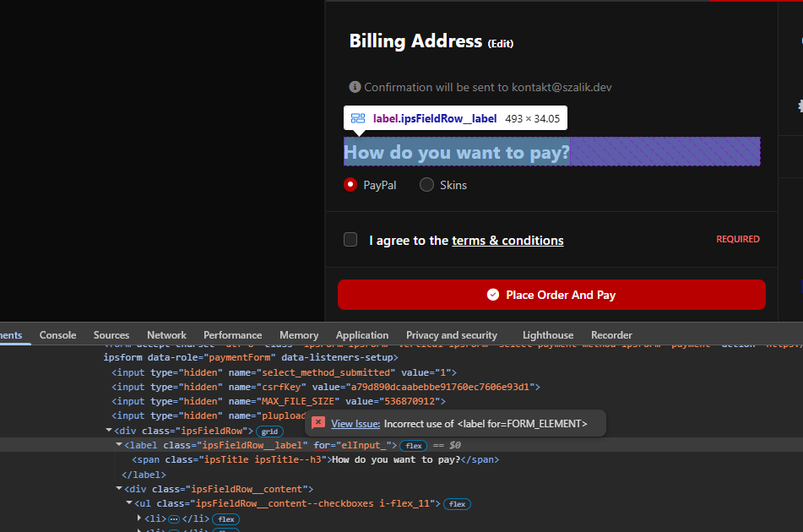This screenshot has height=532, width=803.
Task: Click the flex badge next to the first li
Action: (x=226, y=518)
